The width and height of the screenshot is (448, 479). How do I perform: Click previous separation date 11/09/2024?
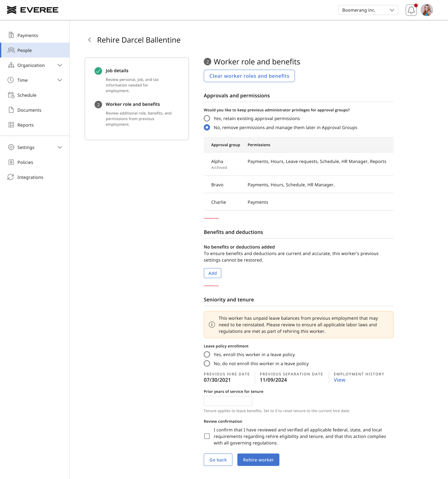click(273, 380)
